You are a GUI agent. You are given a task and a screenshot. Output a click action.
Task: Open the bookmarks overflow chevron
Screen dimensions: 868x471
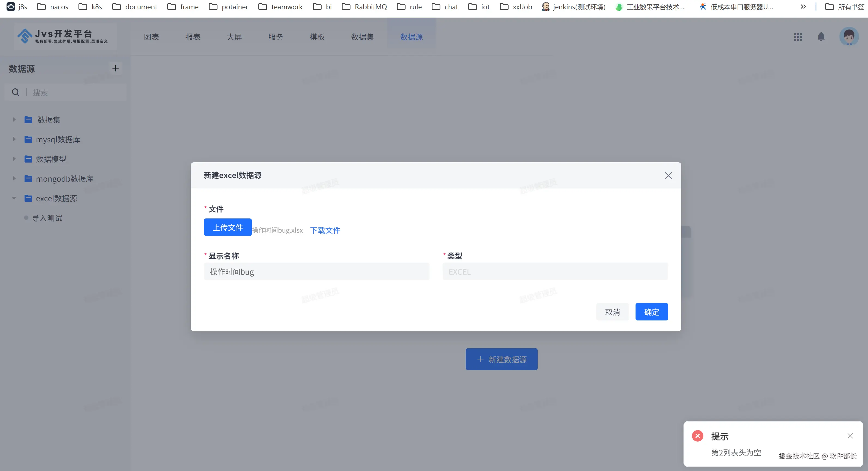(803, 7)
